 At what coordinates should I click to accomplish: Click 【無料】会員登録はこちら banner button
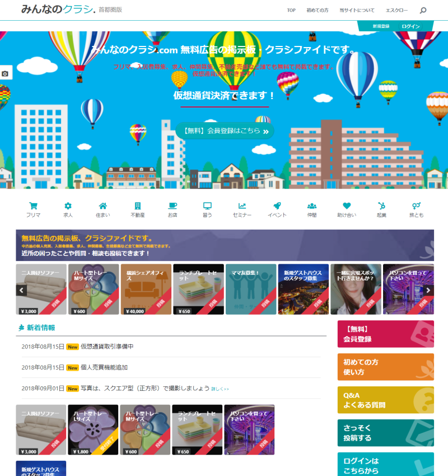(225, 131)
